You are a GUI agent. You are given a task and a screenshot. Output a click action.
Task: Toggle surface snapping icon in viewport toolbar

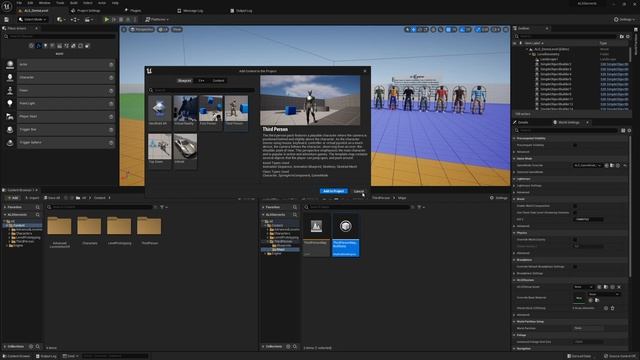(440, 29)
